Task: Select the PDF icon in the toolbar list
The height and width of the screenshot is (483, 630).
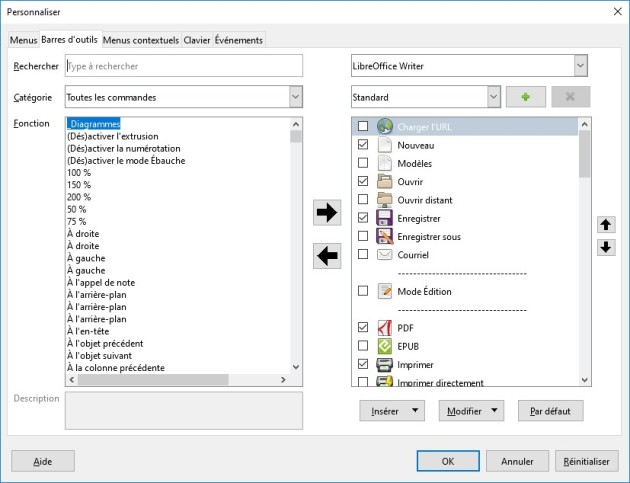Action: (386, 327)
